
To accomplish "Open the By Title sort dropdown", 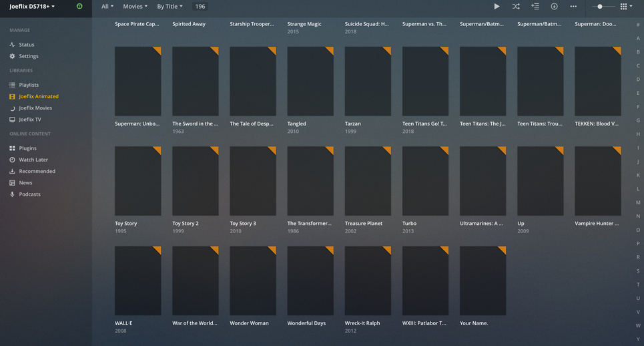I will tap(170, 6).
